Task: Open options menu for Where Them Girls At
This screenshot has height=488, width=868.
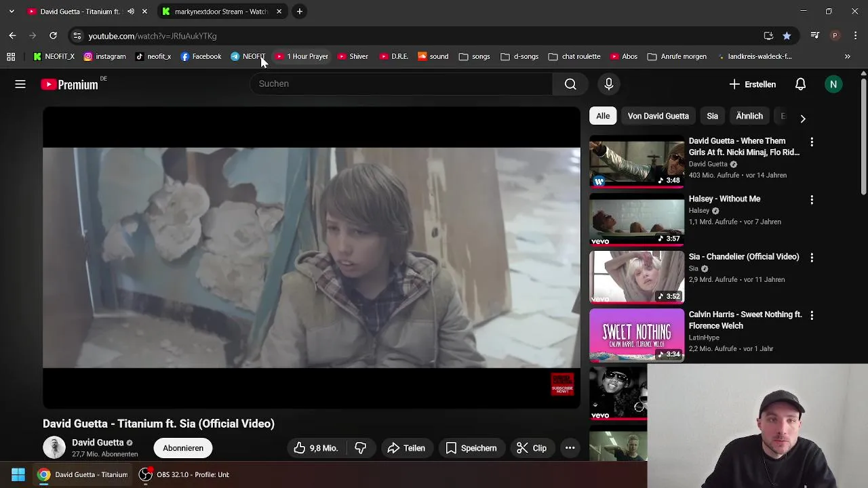Action: point(812,142)
